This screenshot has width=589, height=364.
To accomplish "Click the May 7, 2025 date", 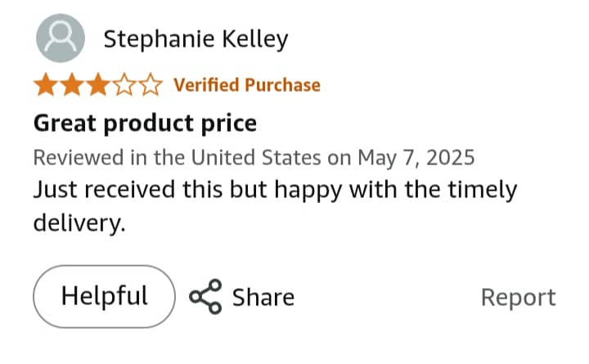I will point(416,157).
